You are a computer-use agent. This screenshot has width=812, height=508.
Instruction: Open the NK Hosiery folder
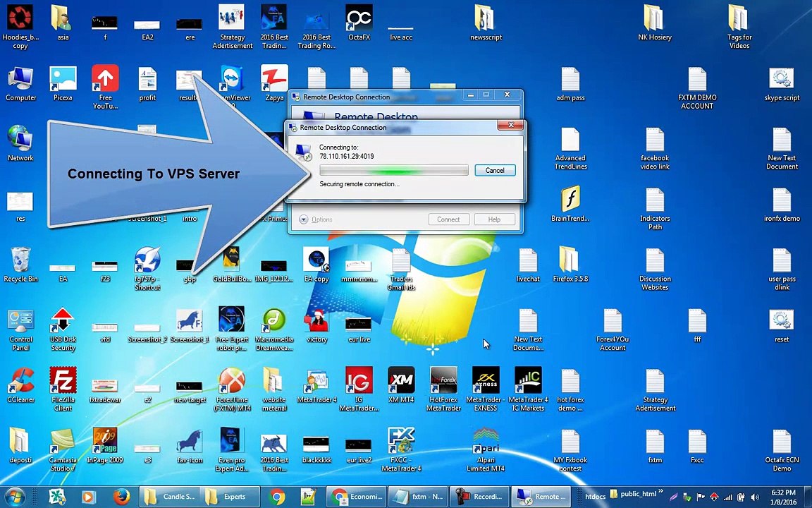pyautogui.click(x=655, y=23)
